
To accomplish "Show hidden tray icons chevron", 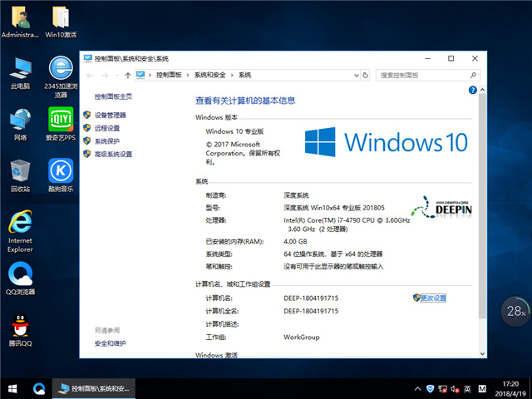I will tap(417, 389).
